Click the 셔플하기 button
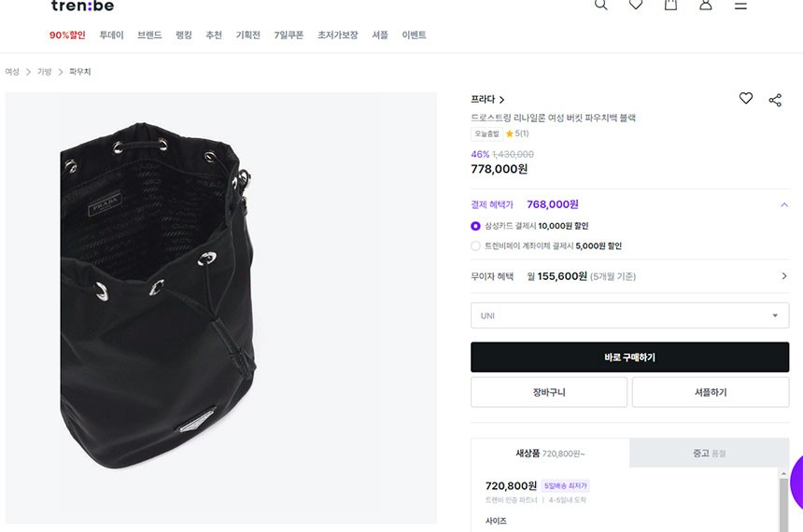This screenshot has width=803, height=532. click(x=711, y=392)
